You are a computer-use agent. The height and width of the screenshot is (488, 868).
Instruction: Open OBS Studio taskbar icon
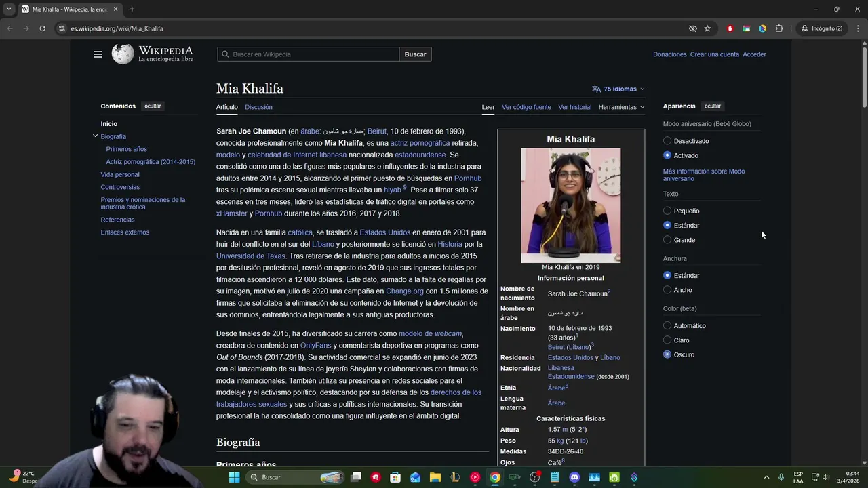(534, 477)
